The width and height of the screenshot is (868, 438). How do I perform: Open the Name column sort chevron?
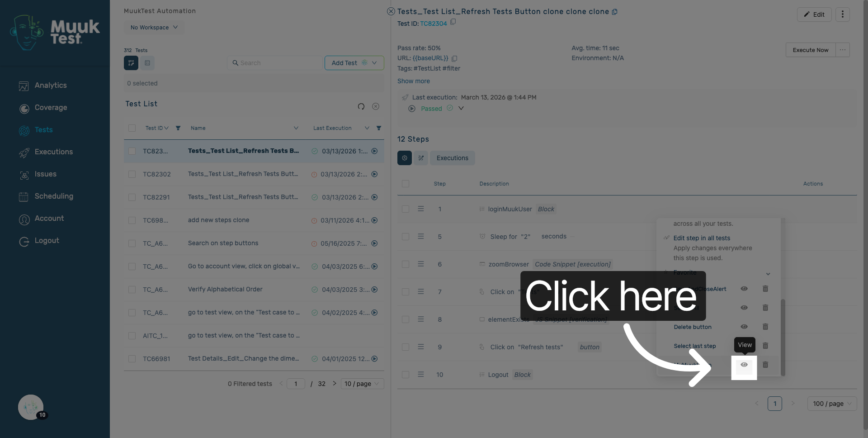(x=296, y=128)
